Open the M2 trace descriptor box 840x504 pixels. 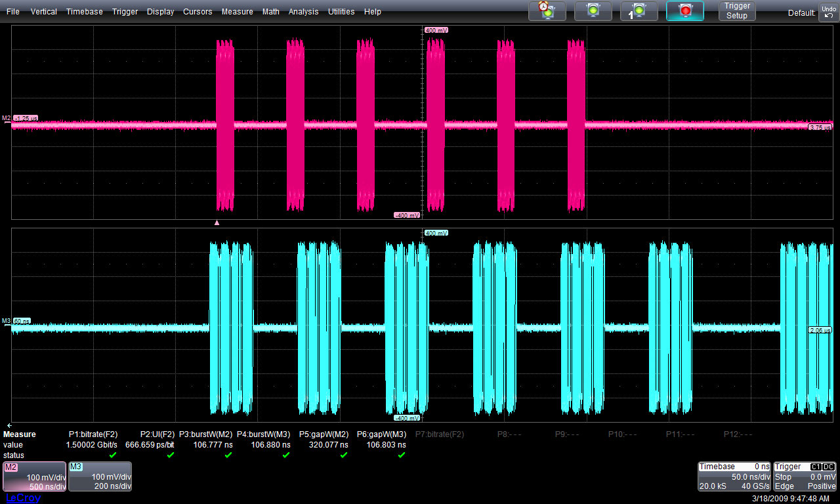tap(34, 476)
